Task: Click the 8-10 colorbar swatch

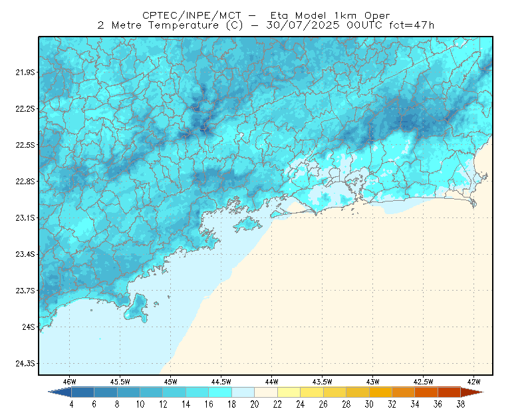Action: pyautogui.click(x=128, y=392)
